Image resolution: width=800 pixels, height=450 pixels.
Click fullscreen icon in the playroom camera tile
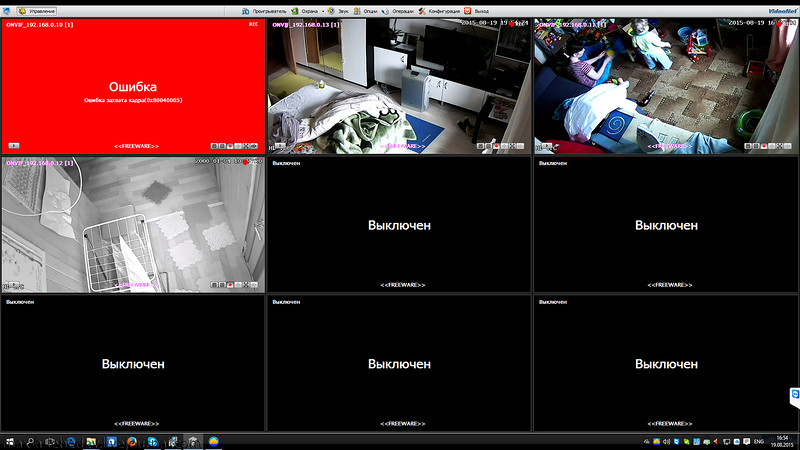780,146
